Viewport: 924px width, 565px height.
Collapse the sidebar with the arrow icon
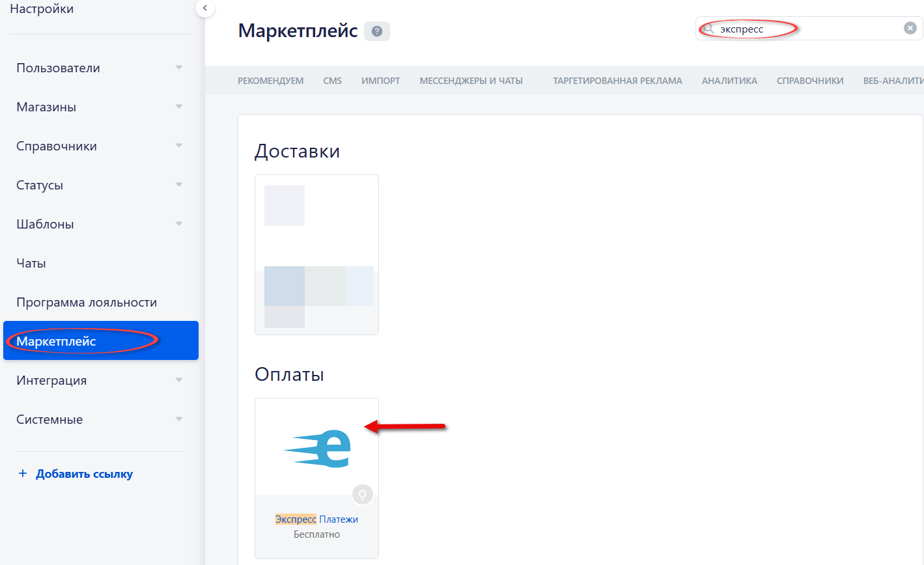[x=205, y=8]
